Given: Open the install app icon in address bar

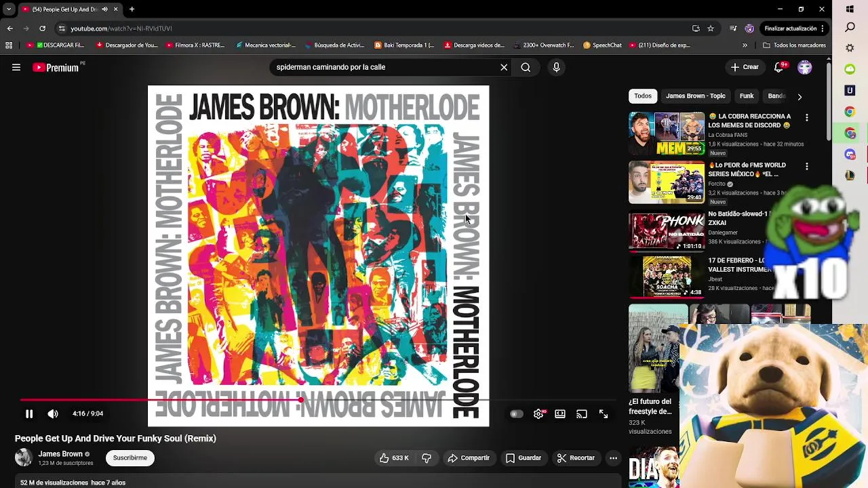Looking at the screenshot, I should pos(696,28).
